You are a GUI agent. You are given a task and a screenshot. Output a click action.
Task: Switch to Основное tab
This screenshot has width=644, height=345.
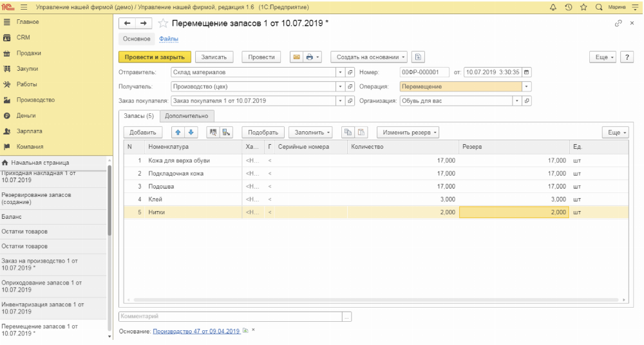[137, 39]
